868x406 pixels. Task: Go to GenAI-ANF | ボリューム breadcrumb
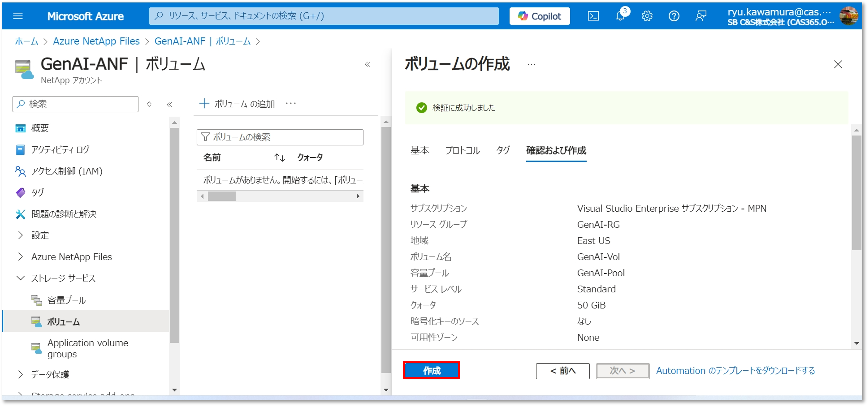click(x=202, y=41)
